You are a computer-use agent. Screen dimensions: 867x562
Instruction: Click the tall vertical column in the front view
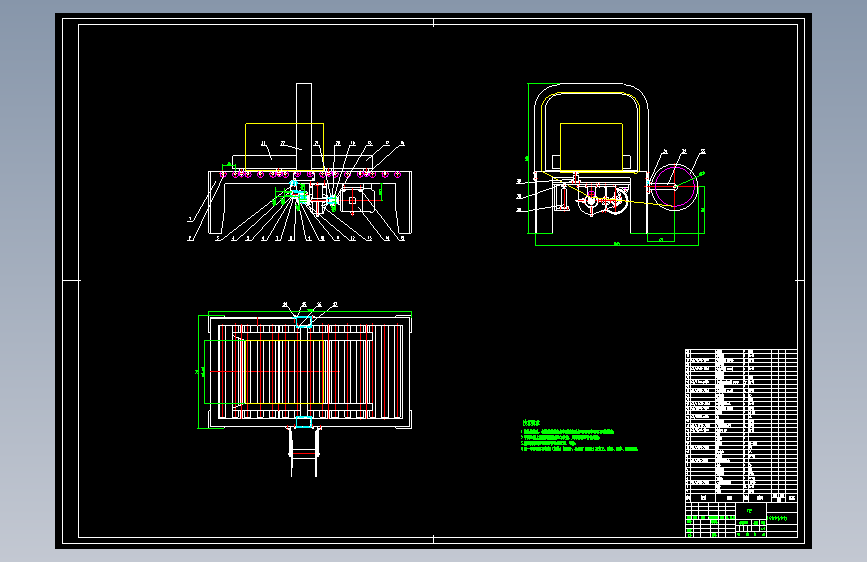(x=304, y=127)
